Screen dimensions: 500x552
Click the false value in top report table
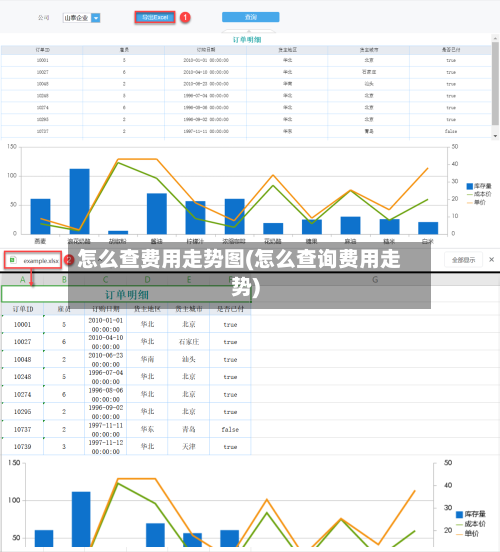pyautogui.click(x=451, y=131)
